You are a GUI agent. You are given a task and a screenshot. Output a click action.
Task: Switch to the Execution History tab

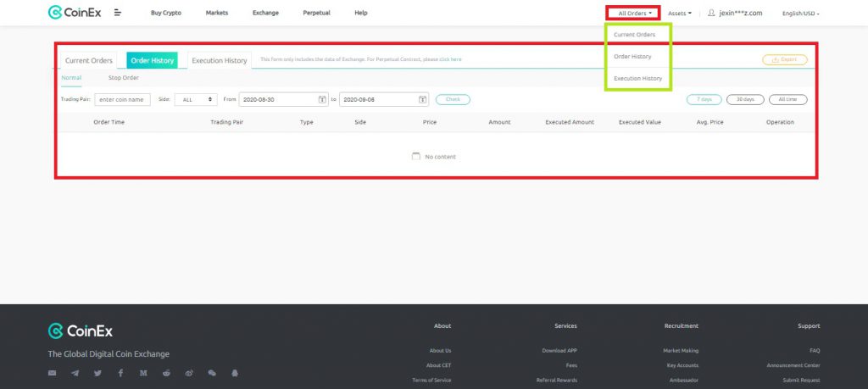tap(220, 60)
